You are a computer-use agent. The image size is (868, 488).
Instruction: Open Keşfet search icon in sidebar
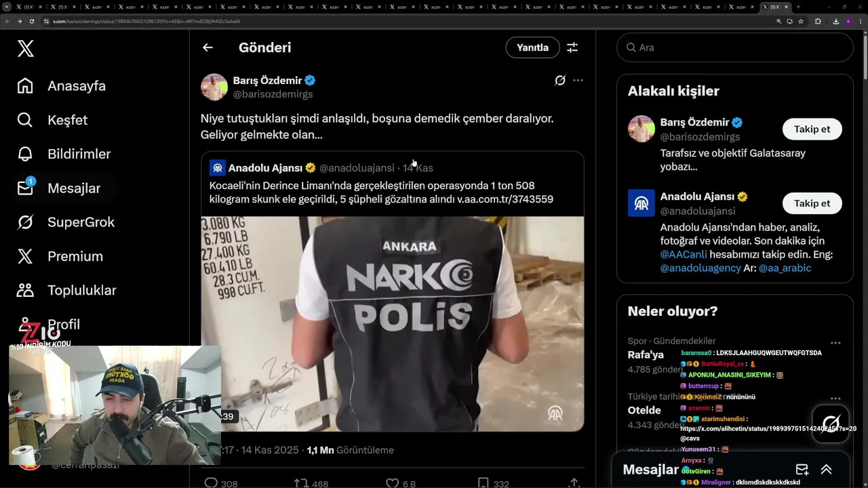[25, 119]
